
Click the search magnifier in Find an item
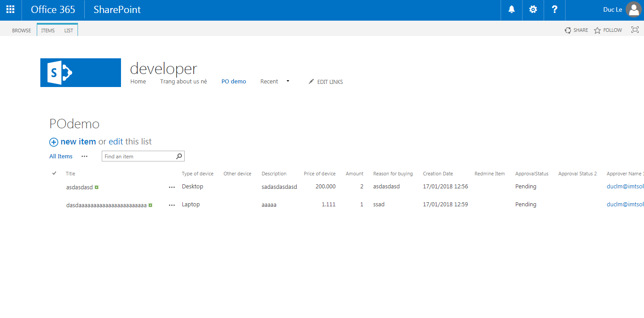[x=179, y=156]
